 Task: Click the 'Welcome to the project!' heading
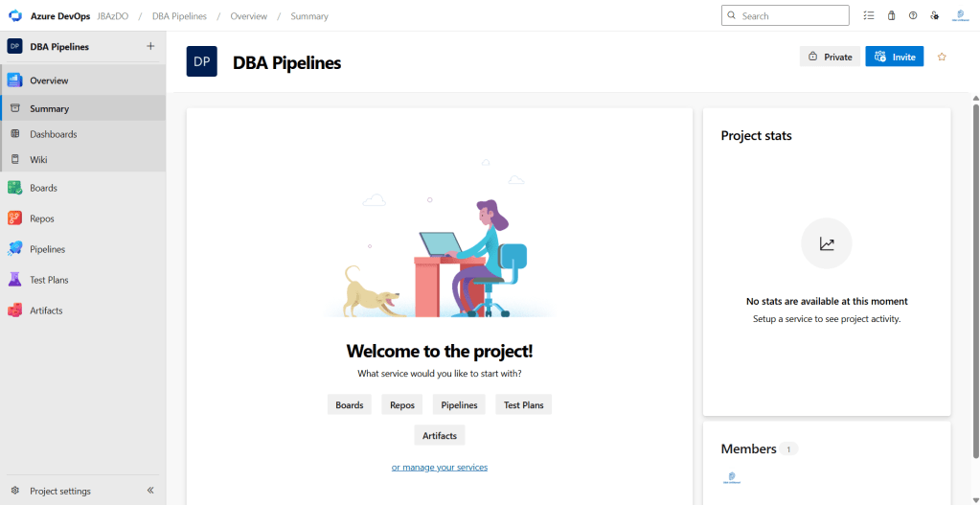click(440, 352)
